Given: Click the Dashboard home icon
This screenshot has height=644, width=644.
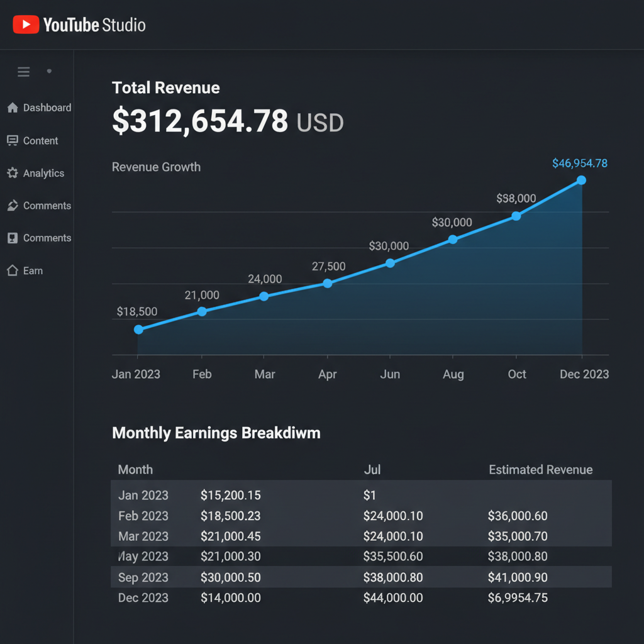Looking at the screenshot, I should (x=13, y=108).
